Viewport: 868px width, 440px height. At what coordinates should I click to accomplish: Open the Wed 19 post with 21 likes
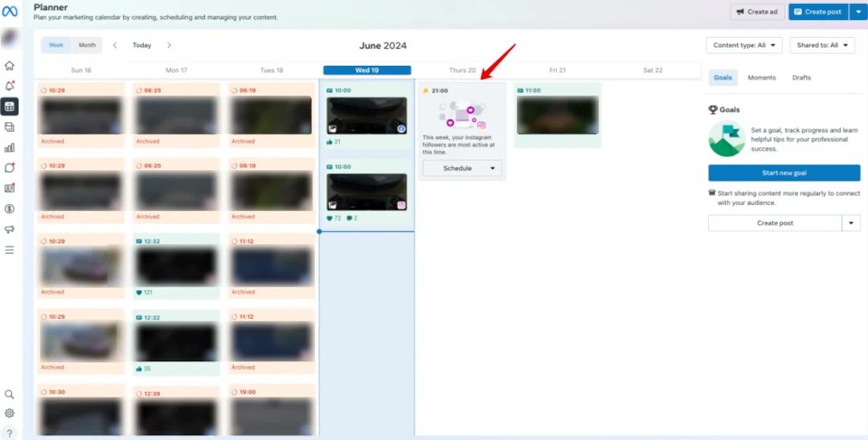point(367,116)
